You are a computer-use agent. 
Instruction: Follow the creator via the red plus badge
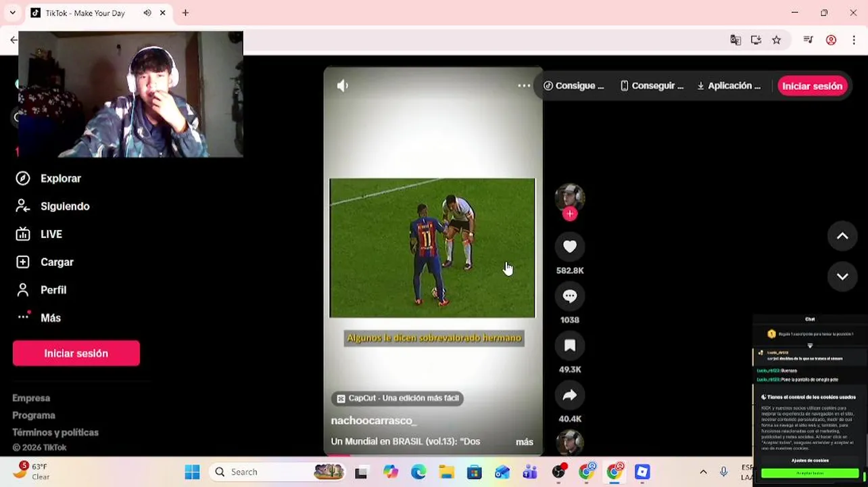(x=570, y=214)
